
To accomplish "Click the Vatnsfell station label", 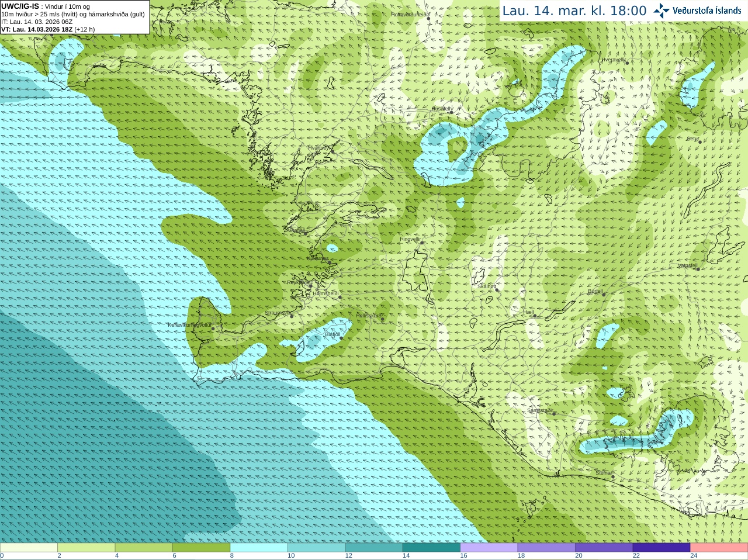I will 688,265.
